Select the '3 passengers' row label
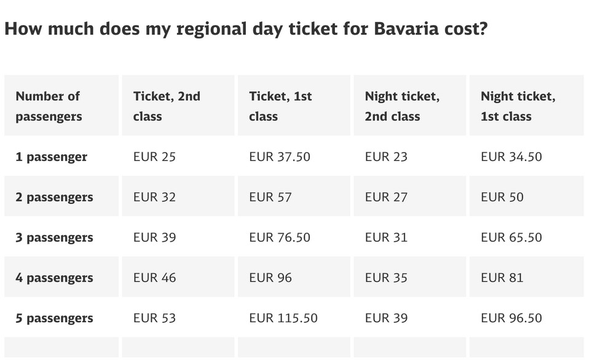590x364 pixels. (x=55, y=238)
